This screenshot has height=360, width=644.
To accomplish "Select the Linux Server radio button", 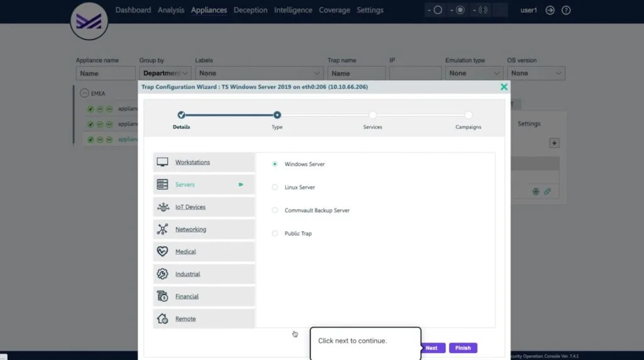I will (275, 187).
